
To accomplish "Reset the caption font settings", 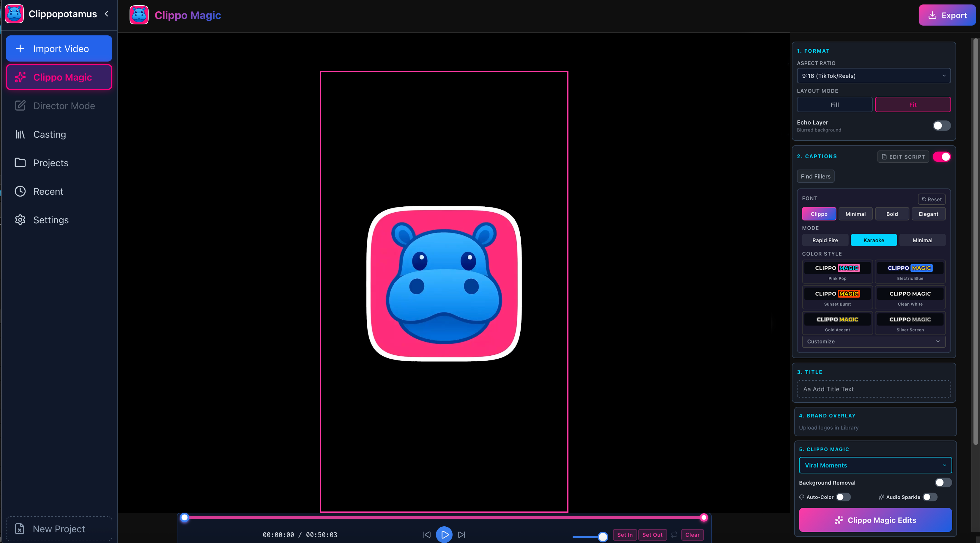I will click(932, 199).
